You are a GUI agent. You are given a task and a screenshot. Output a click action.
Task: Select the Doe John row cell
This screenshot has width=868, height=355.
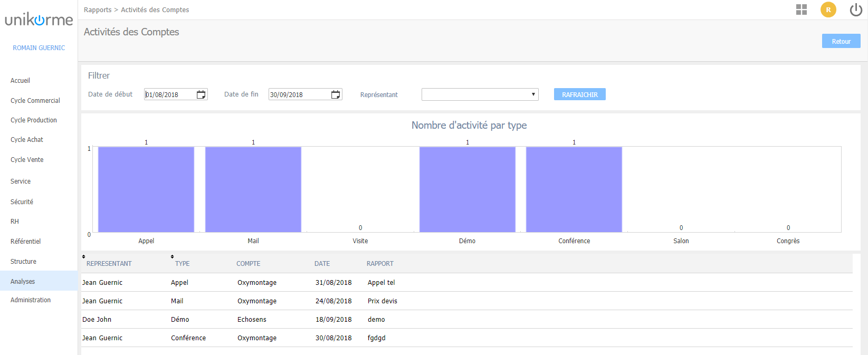pyautogui.click(x=97, y=320)
